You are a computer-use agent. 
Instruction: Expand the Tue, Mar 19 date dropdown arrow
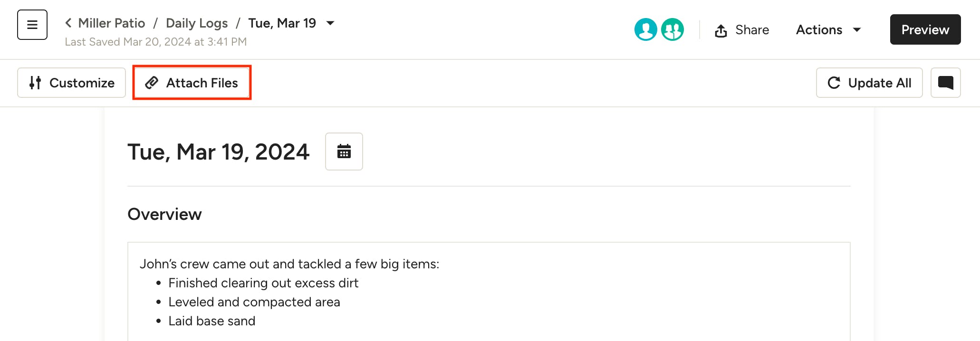click(331, 23)
